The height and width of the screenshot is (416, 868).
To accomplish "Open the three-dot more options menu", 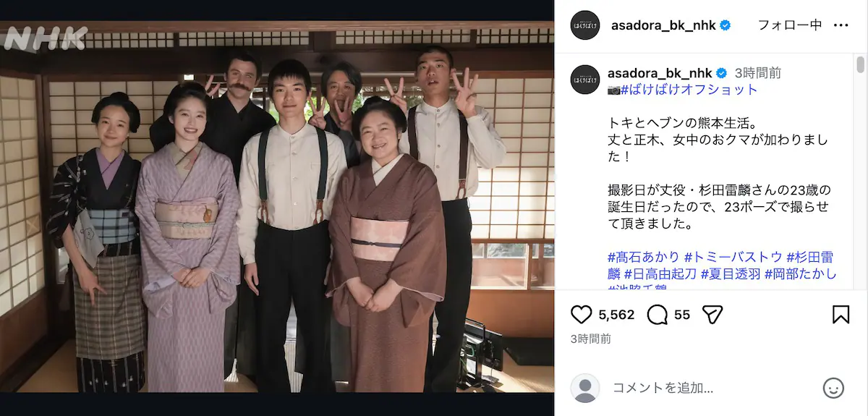I will 841,25.
